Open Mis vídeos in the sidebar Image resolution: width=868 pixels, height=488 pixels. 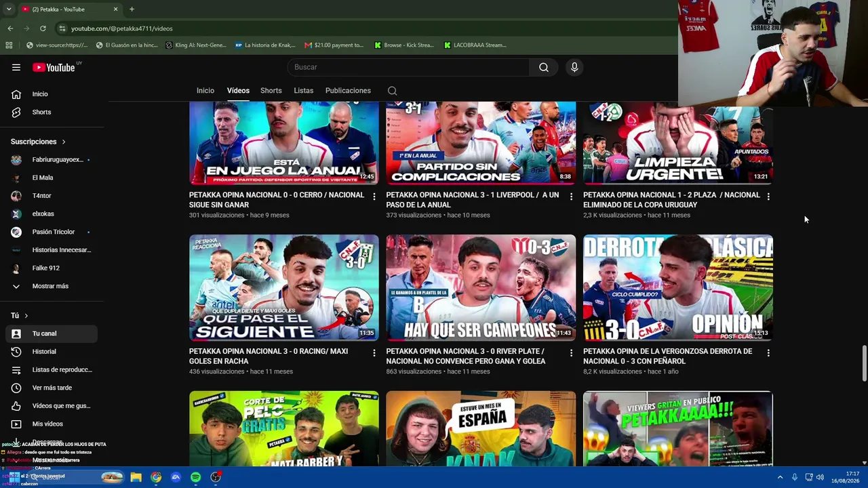(x=51, y=424)
